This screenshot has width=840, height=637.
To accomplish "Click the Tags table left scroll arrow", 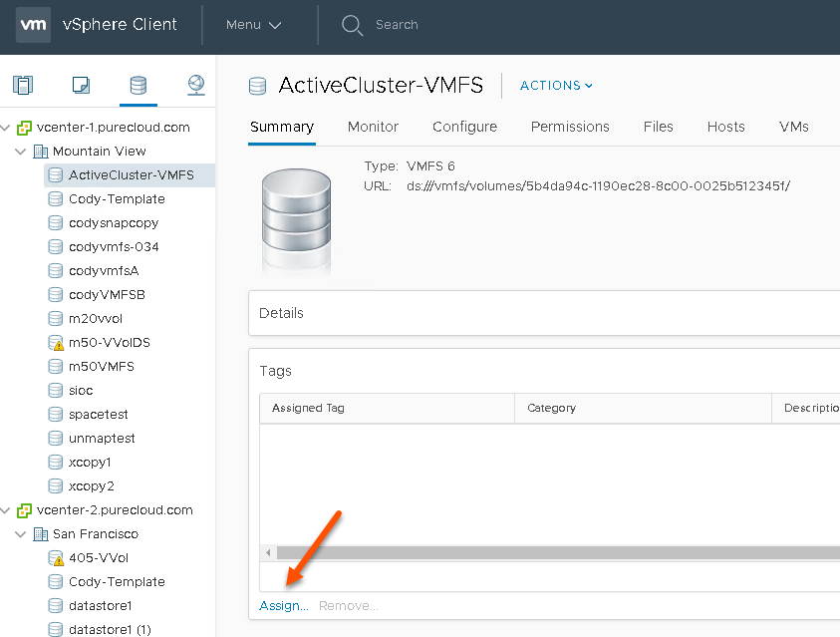I will pos(268,552).
